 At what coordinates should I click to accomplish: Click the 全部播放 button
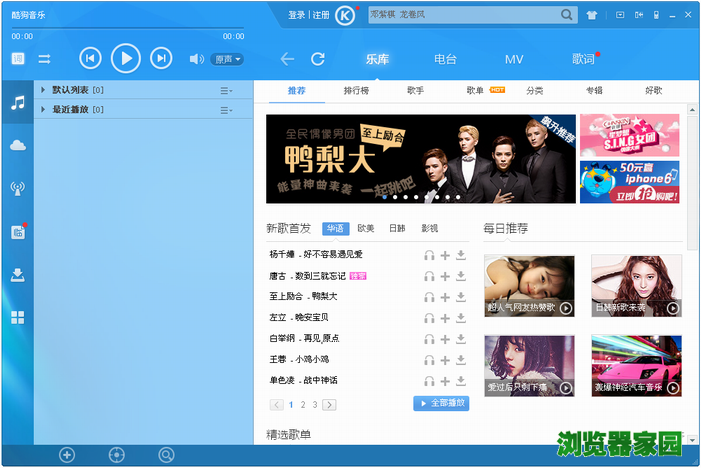(x=441, y=404)
